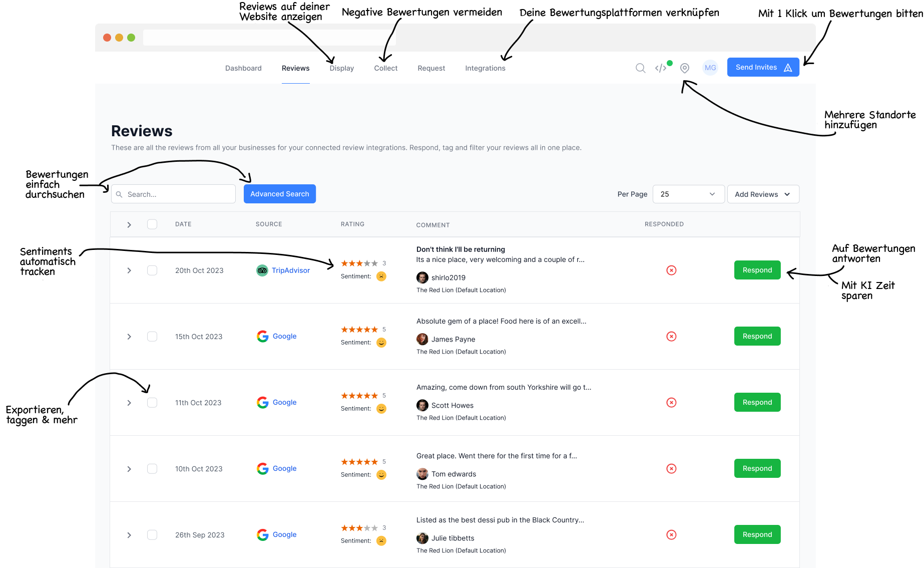924x568 pixels.
Task: Switch to the Dashboard tab
Action: 243,68
